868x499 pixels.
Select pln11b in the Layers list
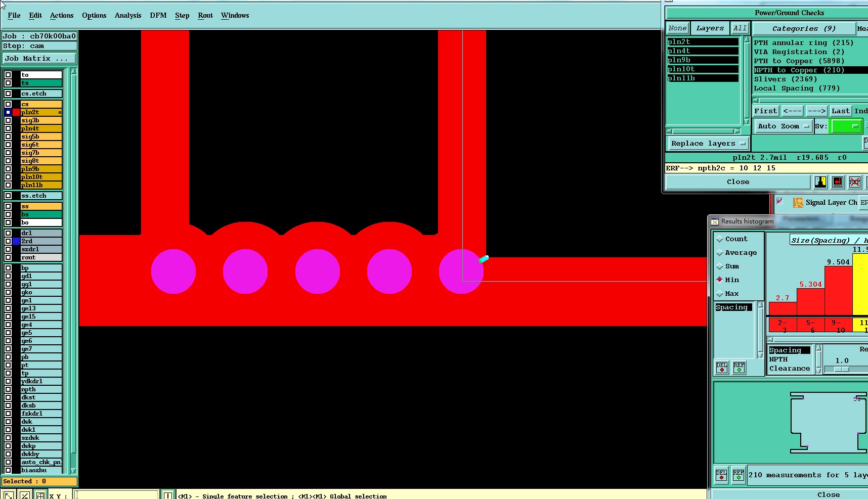click(703, 78)
